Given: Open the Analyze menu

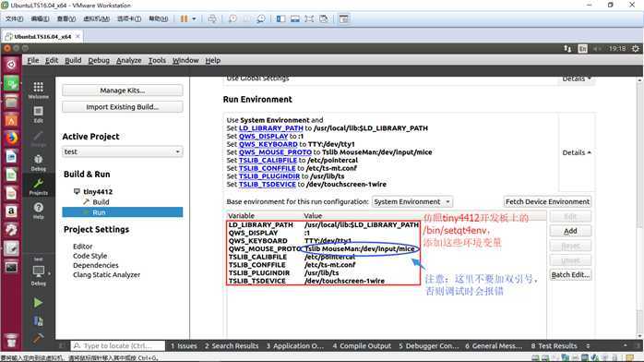Looking at the screenshot, I should [x=128, y=60].
